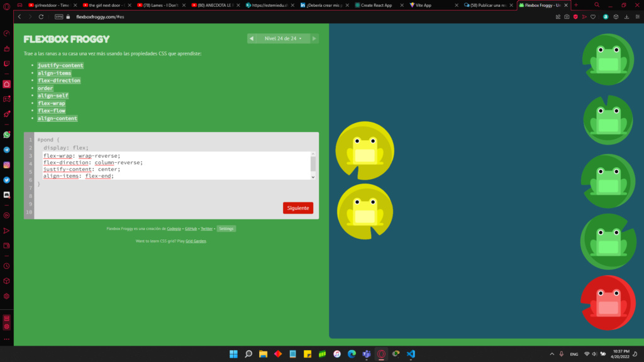
Task: Open Discord in the sidebar
Action: pos(6,195)
